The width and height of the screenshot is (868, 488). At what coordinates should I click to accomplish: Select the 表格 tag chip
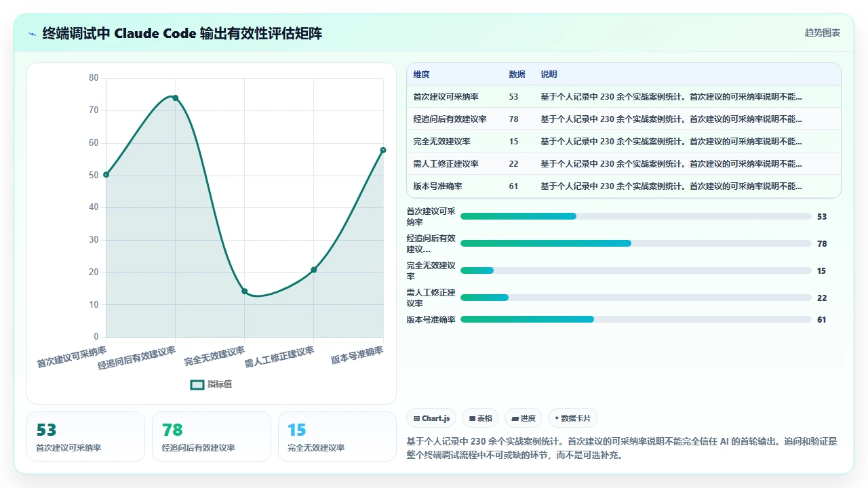click(481, 418)
